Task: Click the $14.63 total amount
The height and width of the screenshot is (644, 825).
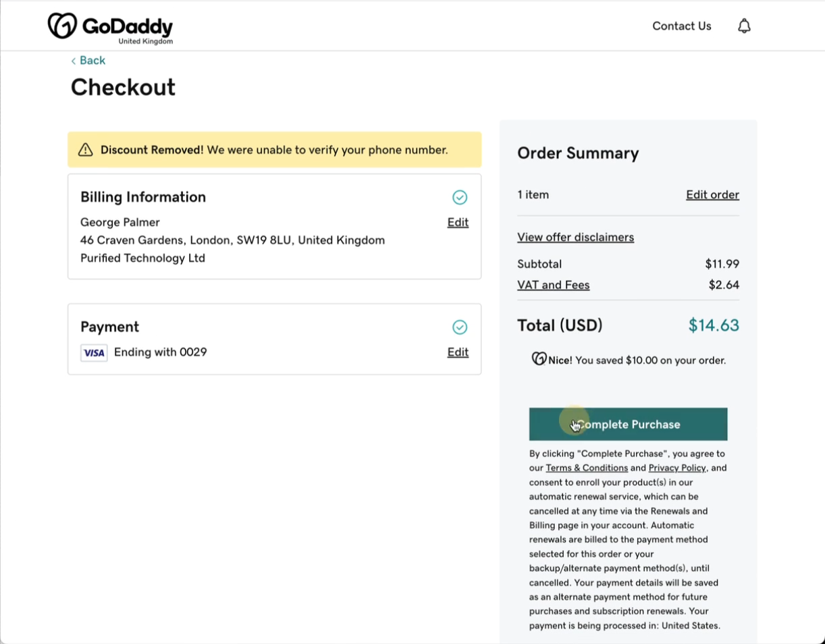Action: click(713, 325)
